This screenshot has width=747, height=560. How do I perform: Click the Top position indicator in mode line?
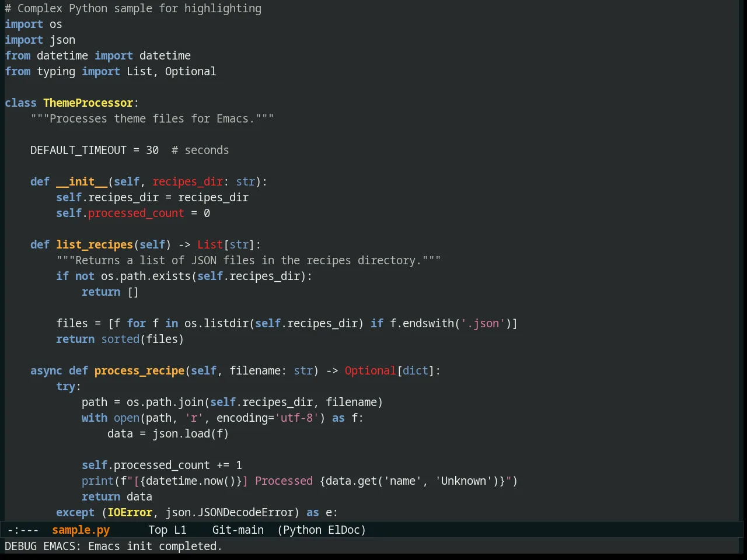158,530
